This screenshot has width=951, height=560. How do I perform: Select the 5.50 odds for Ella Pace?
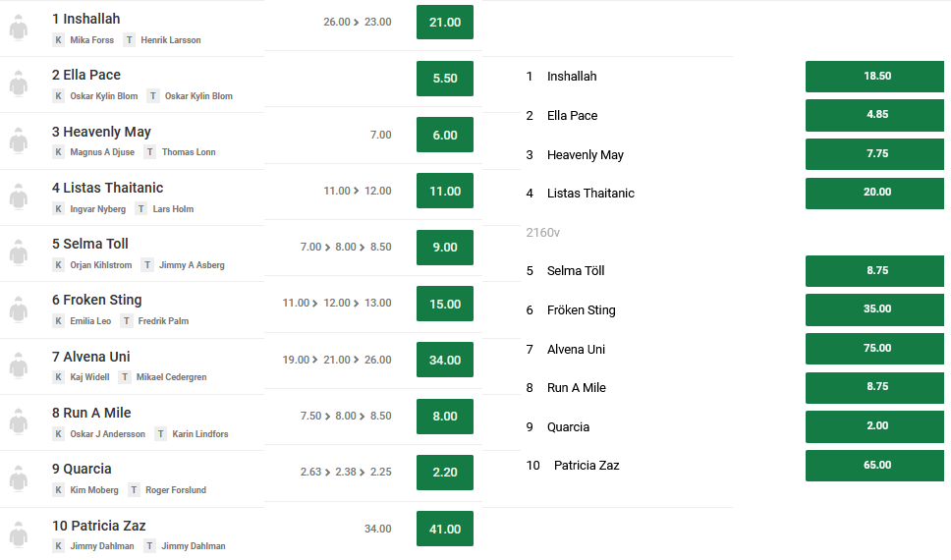445,79
